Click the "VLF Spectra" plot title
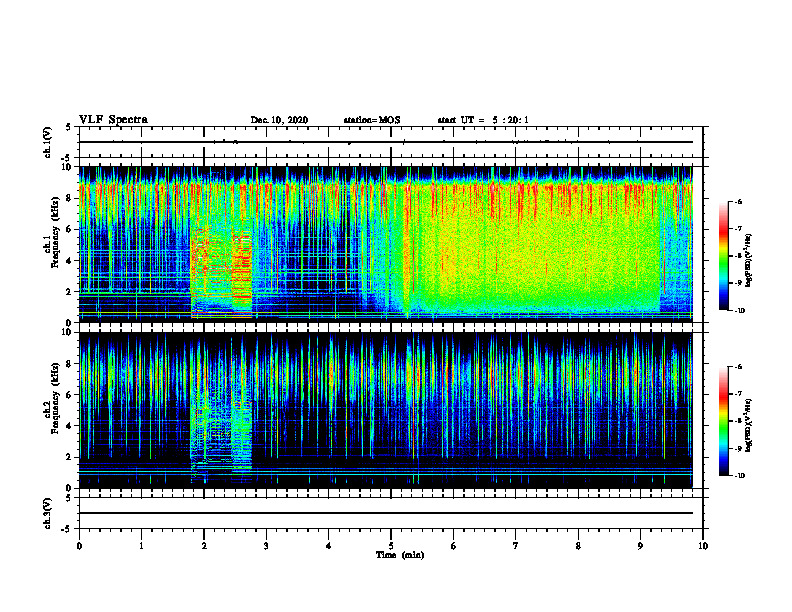 [113, 120]
